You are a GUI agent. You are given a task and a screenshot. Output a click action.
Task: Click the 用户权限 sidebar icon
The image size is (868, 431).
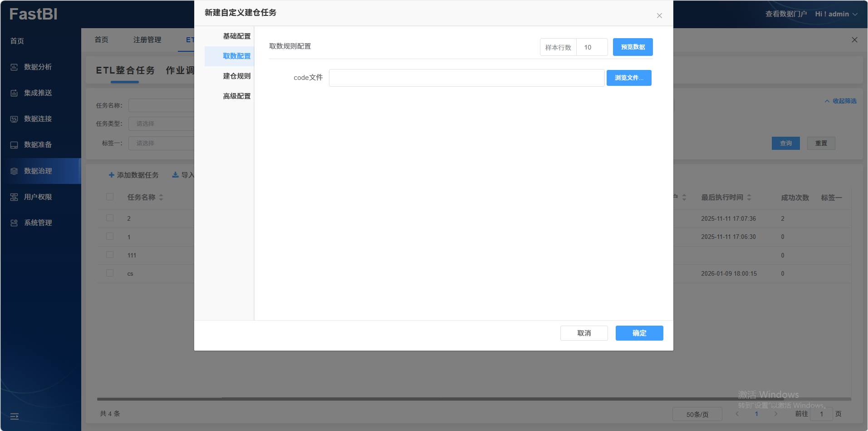tap(14, 197)
